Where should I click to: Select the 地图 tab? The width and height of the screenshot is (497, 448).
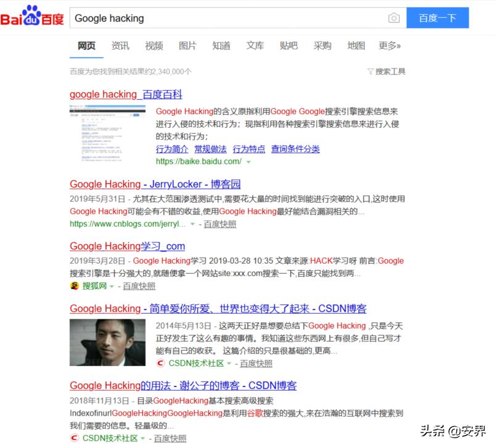click(x=356, y=46)
